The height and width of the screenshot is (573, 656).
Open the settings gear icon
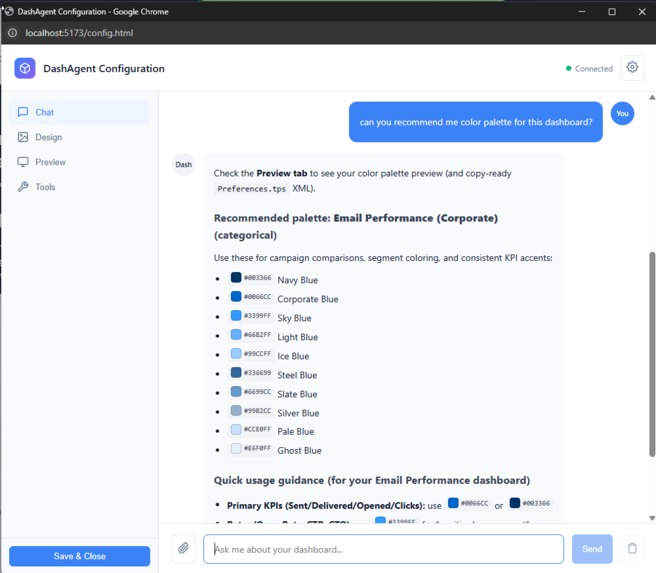coord(632,68)
